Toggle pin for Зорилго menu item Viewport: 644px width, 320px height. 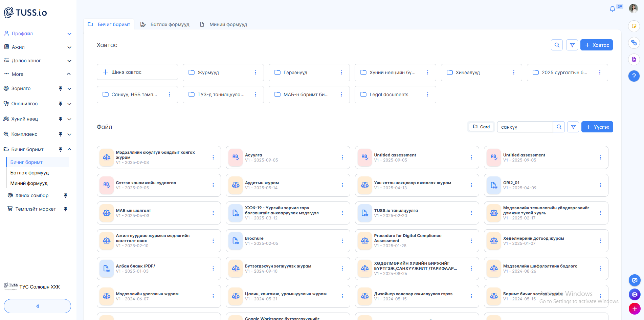click(x=61, y=88)
